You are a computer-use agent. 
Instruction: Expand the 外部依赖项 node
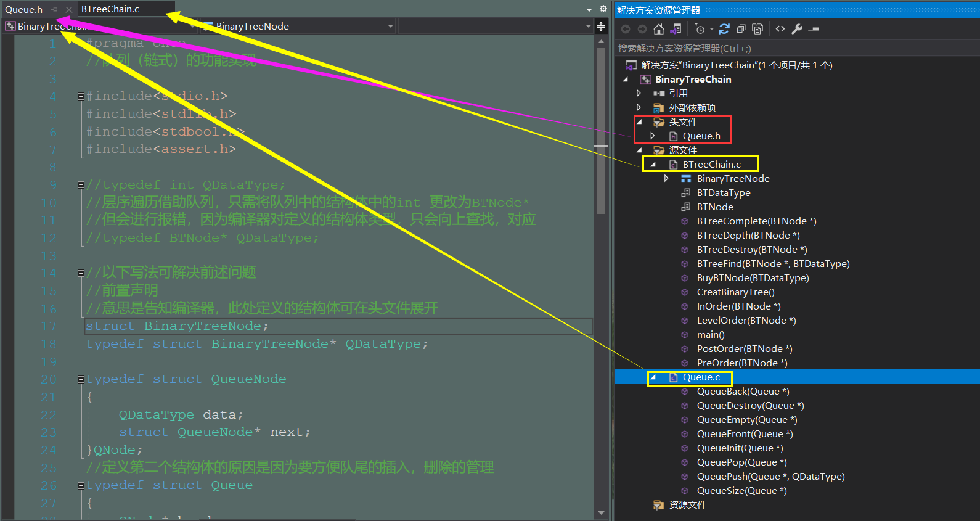[x=639, y=107]
